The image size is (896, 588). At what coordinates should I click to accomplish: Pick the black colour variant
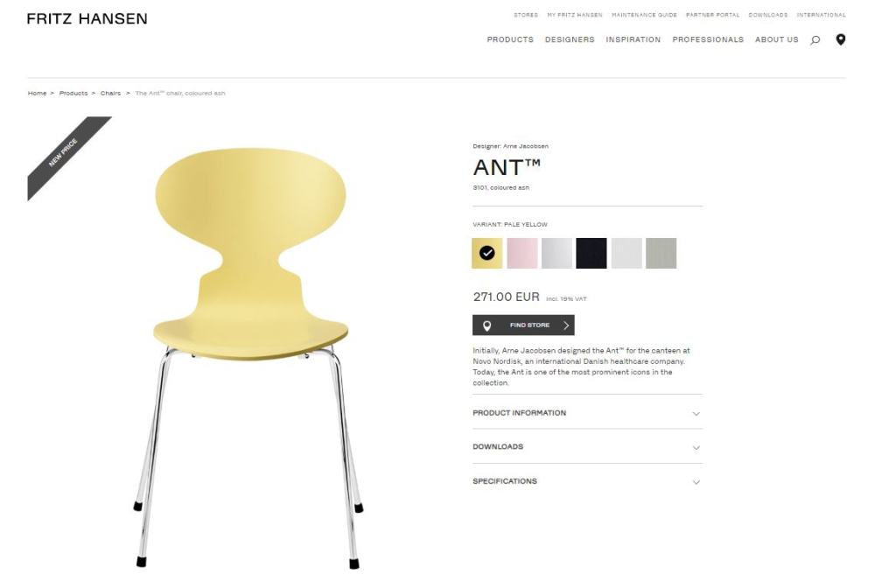(591, 253)
